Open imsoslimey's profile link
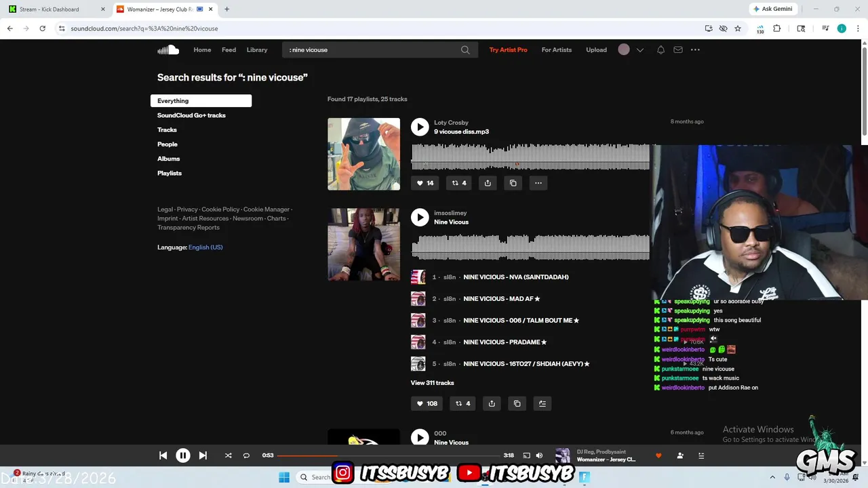868x488 pixels. [450, 213]
